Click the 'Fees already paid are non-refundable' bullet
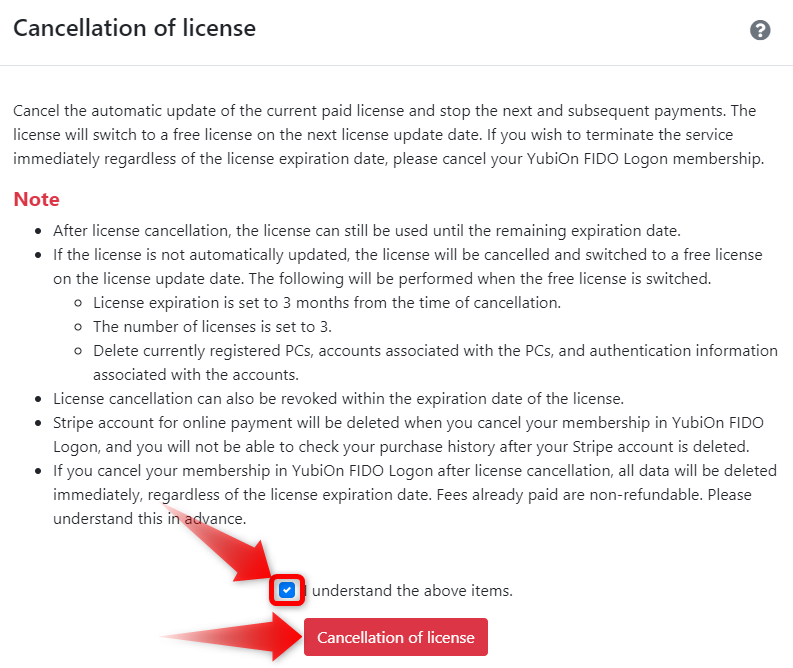The height and width of the screenshot is (668, 793). pos(415,495)
